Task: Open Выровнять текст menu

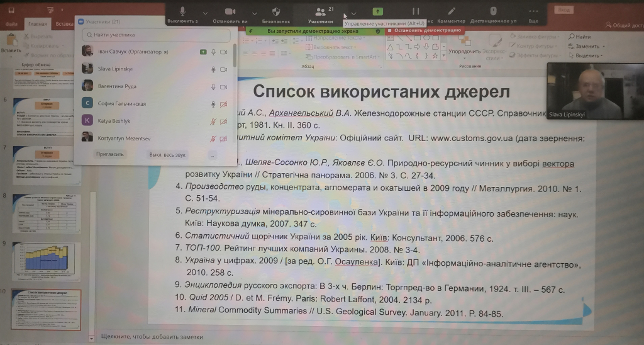Action: (331, 47)
